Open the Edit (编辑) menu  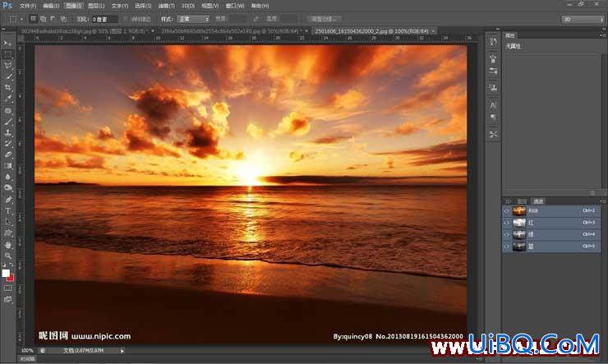(51, 6)
